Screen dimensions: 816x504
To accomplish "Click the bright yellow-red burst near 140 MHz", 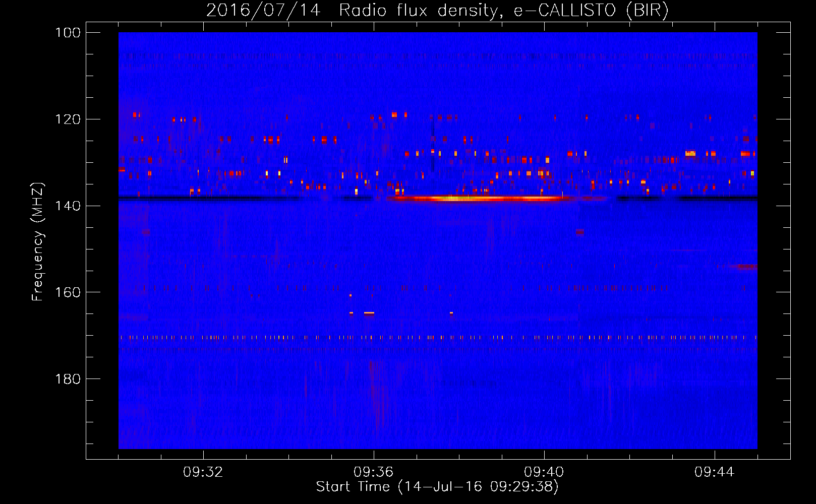I will tap(482, 199).
